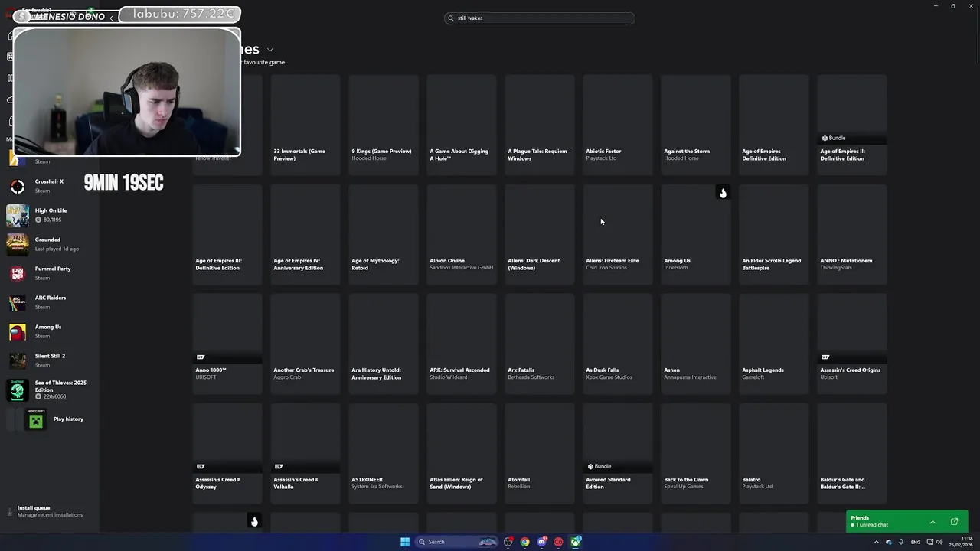Pop out the Friends chat panel
The image size is (980, 551).
[954, 522]
